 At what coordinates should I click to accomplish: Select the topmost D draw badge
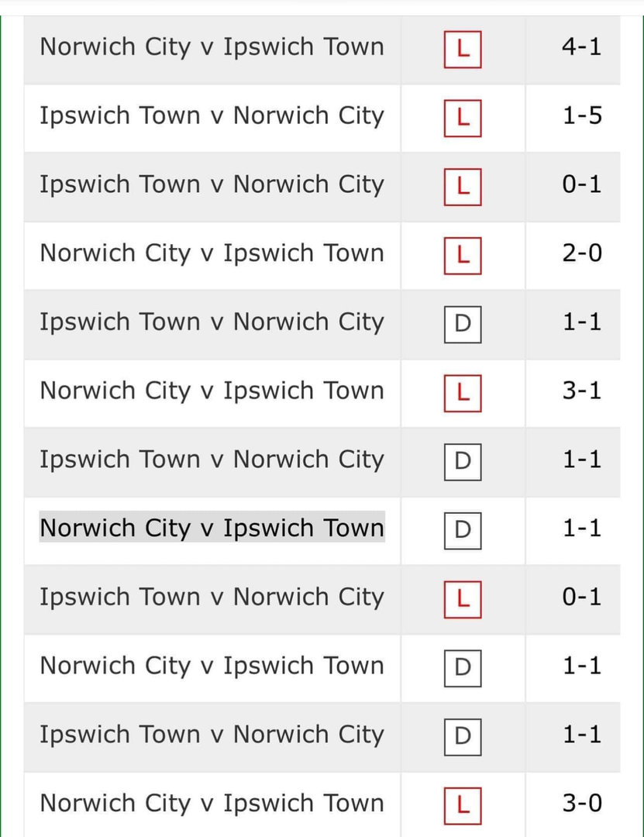pos(463,325)
